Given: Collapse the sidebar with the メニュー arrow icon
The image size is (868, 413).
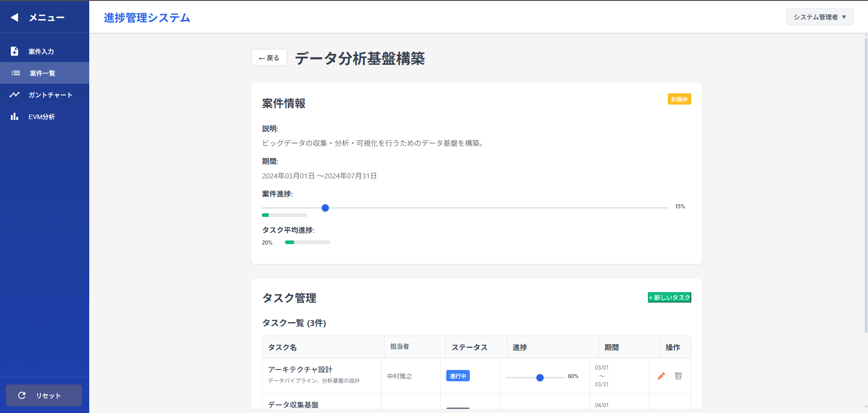Looking at the screenshot, I should tap(14, 17).
